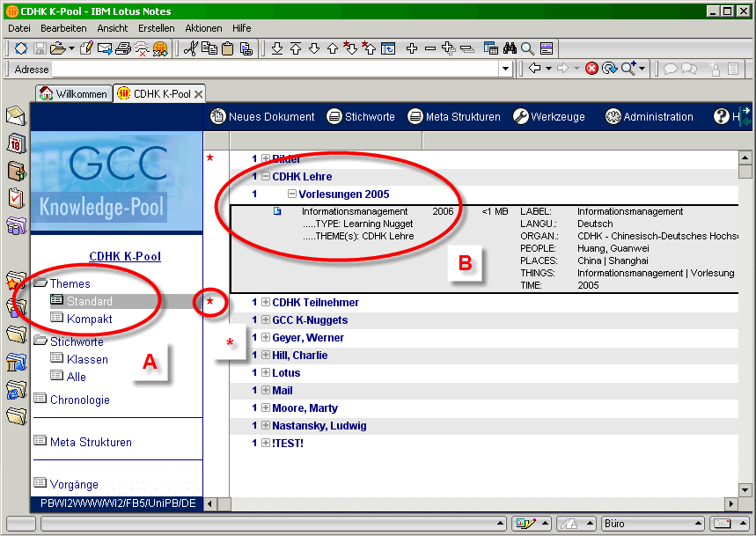Image resolution: width=756 pixels, height=536 pixels.
Task: Click the vertical scrollbar down arrow
Action: point(745,490)
